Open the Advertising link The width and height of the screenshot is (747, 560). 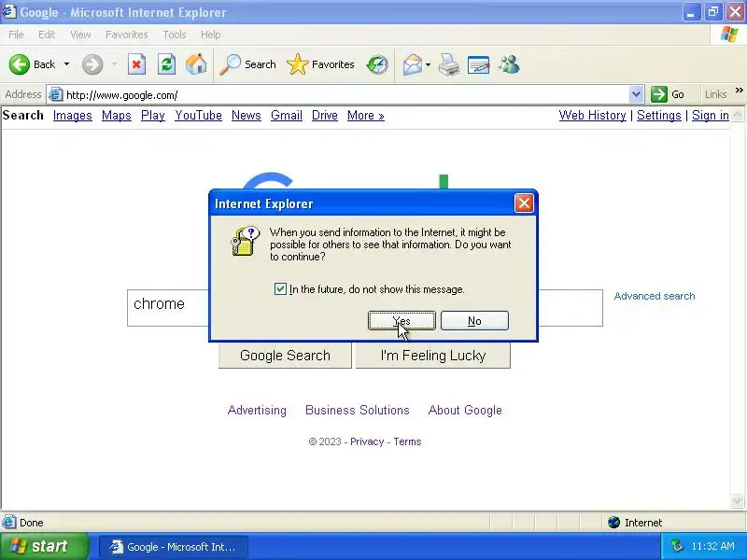(x=257, y=410)
